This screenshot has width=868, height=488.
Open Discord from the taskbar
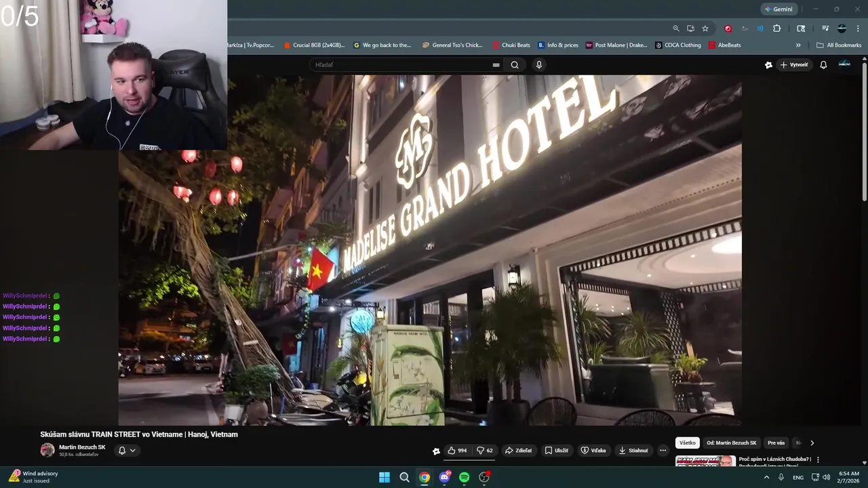tap(445, 477)
